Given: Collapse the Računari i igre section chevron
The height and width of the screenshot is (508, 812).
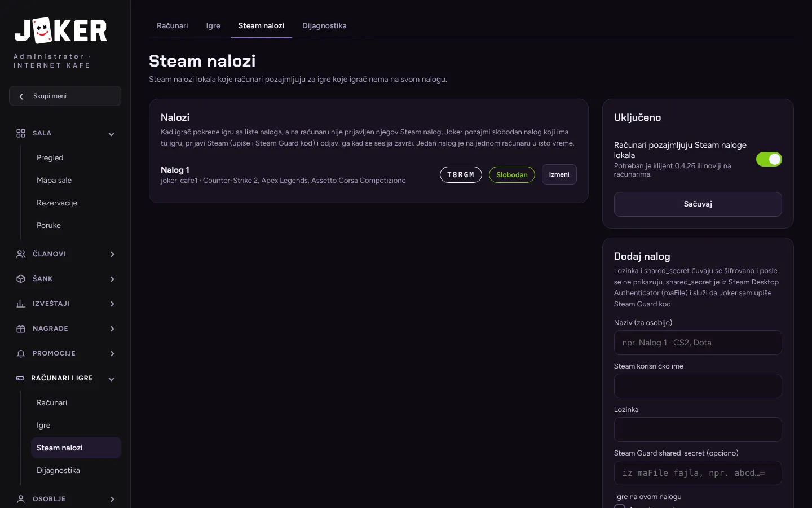Looking at the screenshot, I should pyautogui.click(x=112, y=379).
